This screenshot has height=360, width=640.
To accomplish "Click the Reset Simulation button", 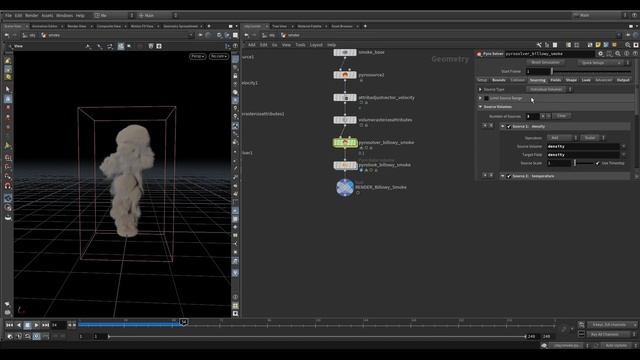I will [x=545, y=62].
